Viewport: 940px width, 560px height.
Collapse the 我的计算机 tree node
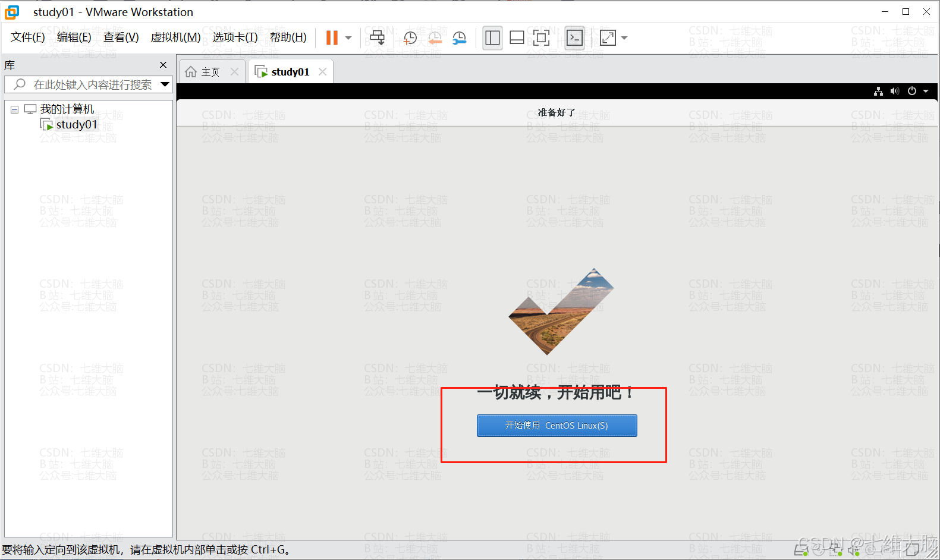[x=14, y=109]
